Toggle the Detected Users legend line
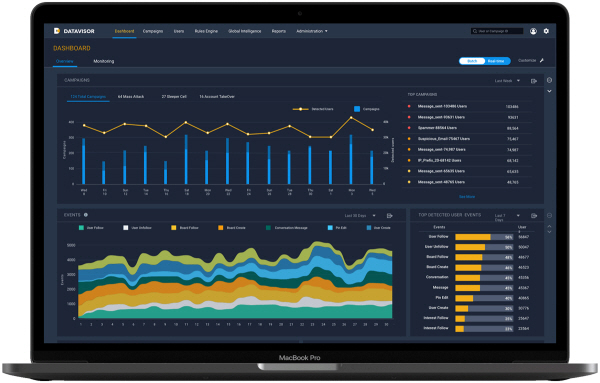 point(313,109)
